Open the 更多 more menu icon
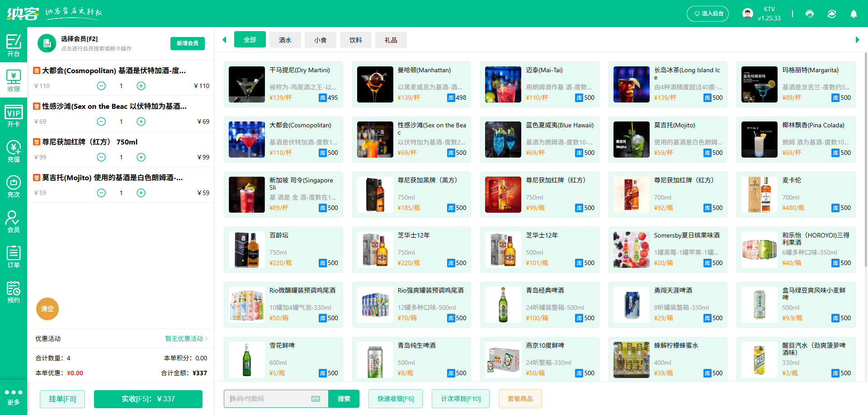868x415 pixels. (14, 397)
